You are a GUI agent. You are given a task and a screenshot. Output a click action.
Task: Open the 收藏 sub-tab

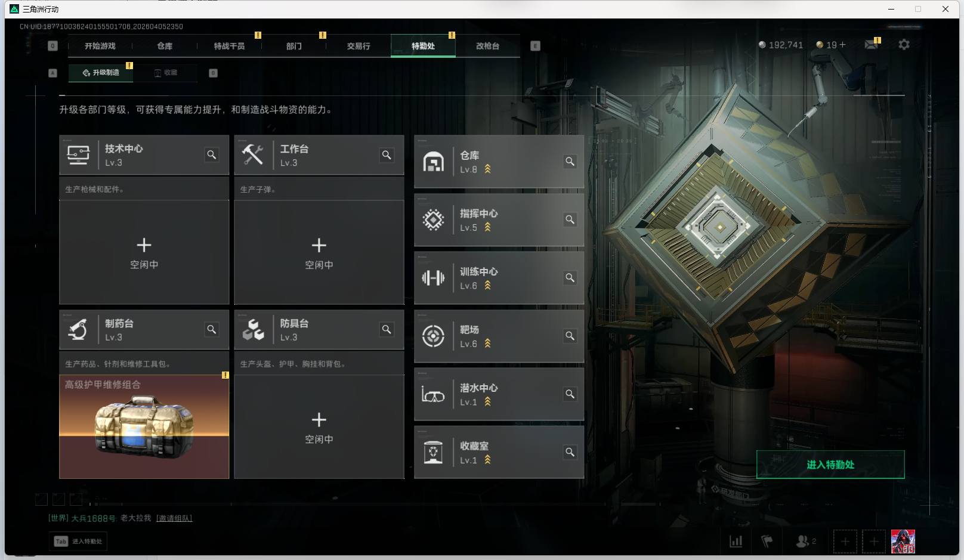click(x=166, y=73)
